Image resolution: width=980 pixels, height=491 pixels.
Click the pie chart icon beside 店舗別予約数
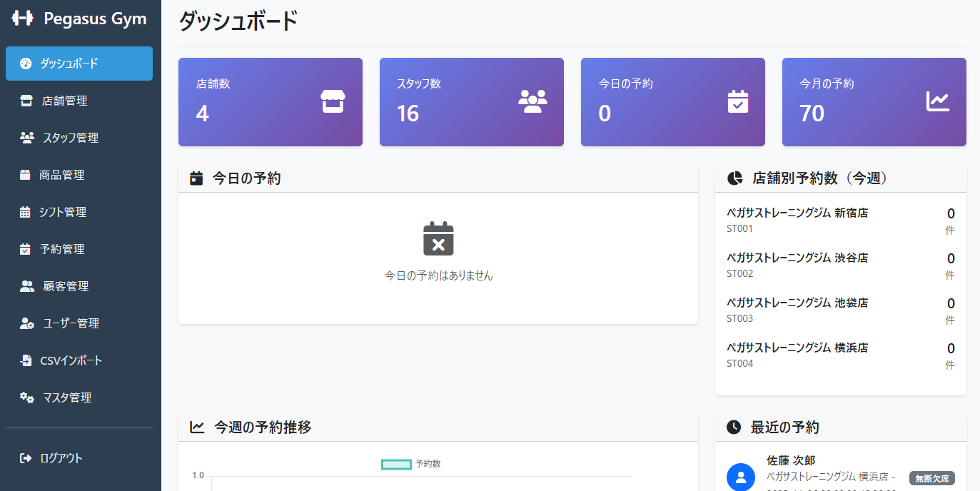pos(734,178)
